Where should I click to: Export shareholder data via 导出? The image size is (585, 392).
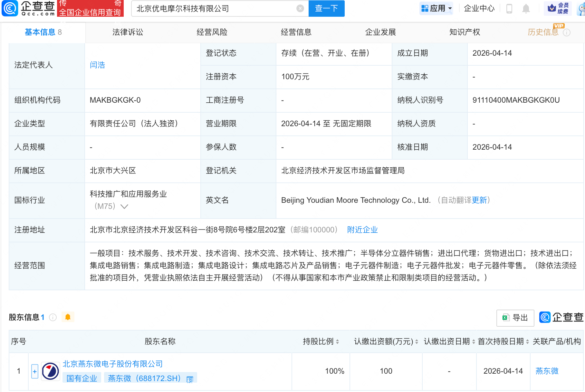pos(515,318)
